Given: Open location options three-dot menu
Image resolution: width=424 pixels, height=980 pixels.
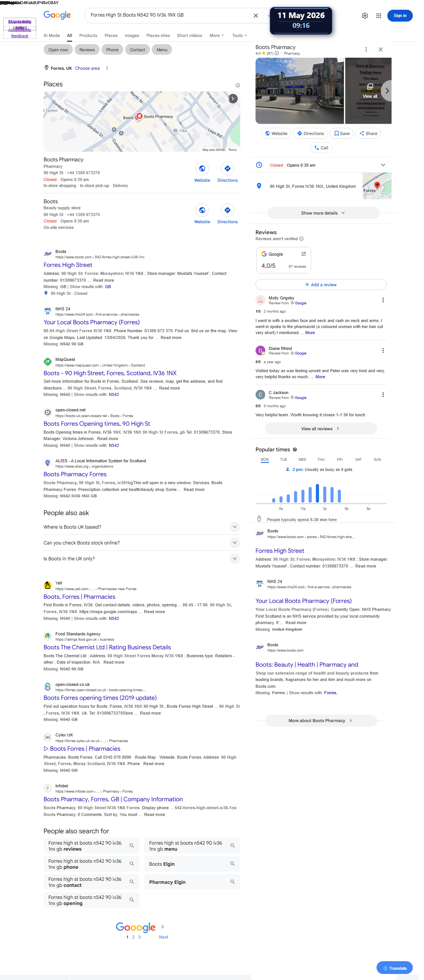Looking at the screenshot, I should click(x=108, y=69).
